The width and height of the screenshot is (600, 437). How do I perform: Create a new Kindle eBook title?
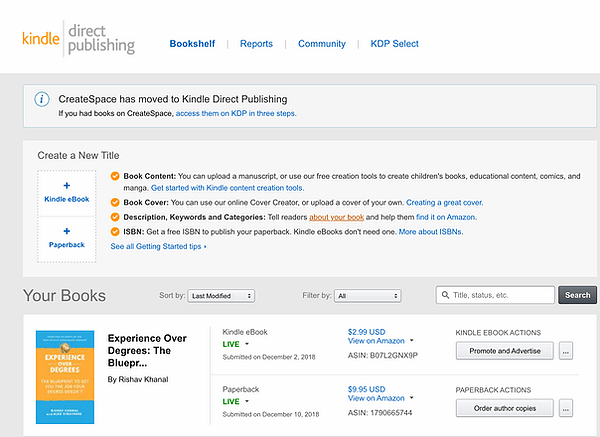(67, 193)
